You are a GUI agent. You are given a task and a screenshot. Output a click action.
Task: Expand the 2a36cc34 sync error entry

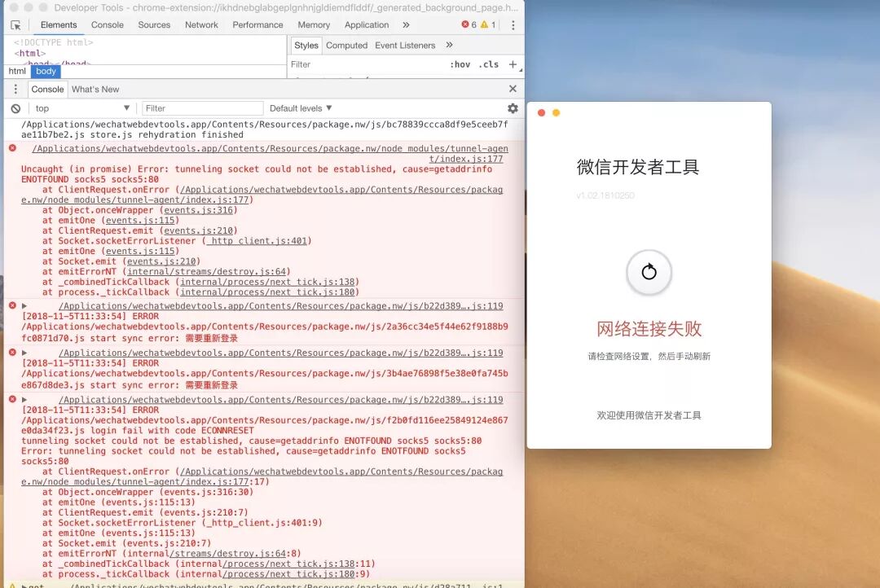(x=24, y=305)
